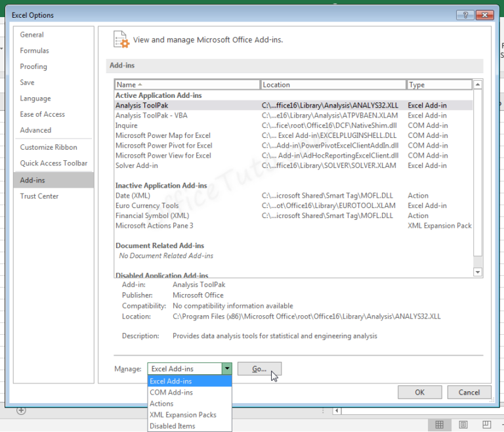Go to Customize Ribbon category
The height and width of the screenshot is (432, 504).
[49, 148]
